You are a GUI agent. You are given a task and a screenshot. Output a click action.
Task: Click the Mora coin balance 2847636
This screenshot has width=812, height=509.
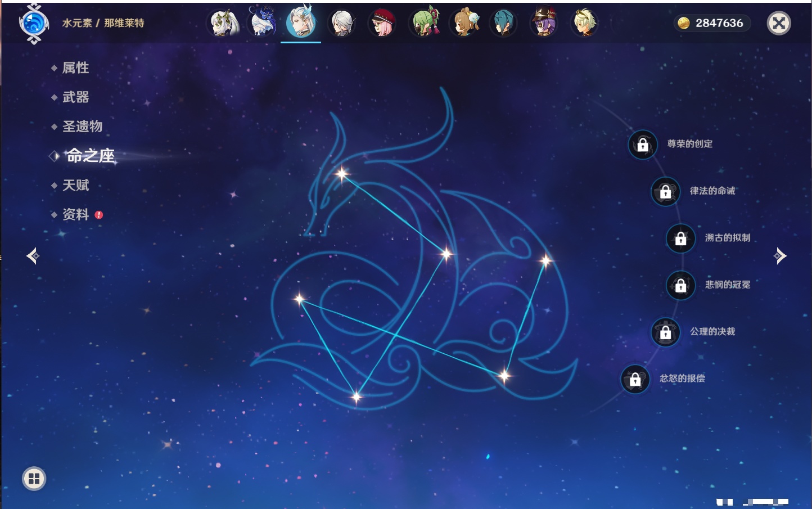[711, 23]
